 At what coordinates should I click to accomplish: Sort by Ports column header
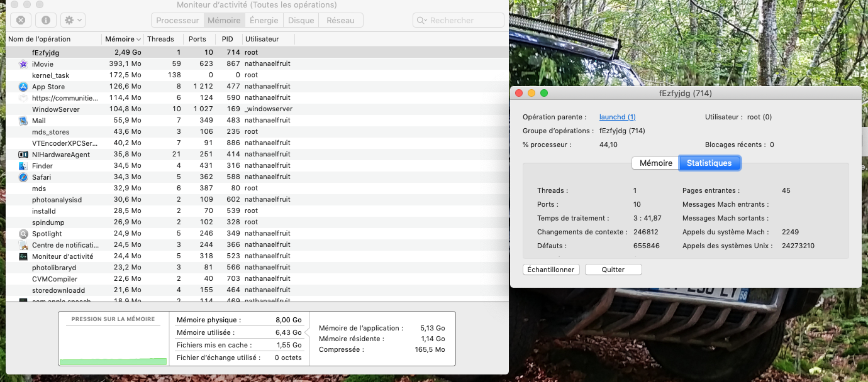pos(200,39)
